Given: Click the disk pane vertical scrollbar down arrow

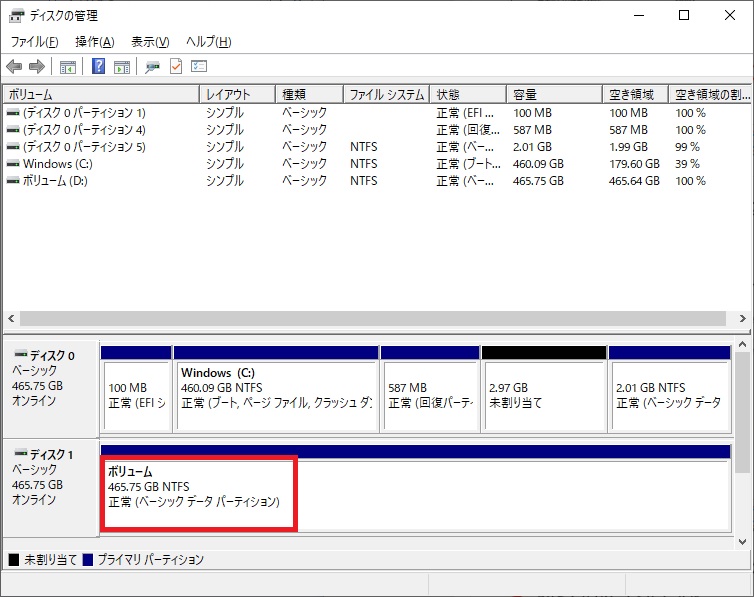Looking at the screenshot, I should tap(743, 541).
